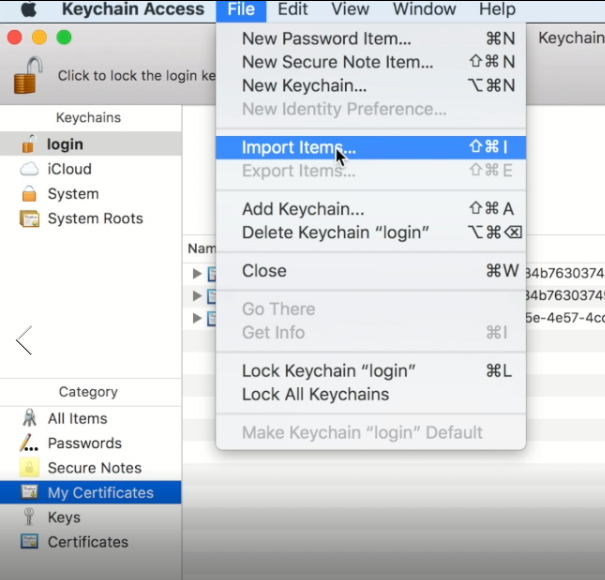
Task: Close the open File menu
Action: pyautogui.click(x=241, y=9)
